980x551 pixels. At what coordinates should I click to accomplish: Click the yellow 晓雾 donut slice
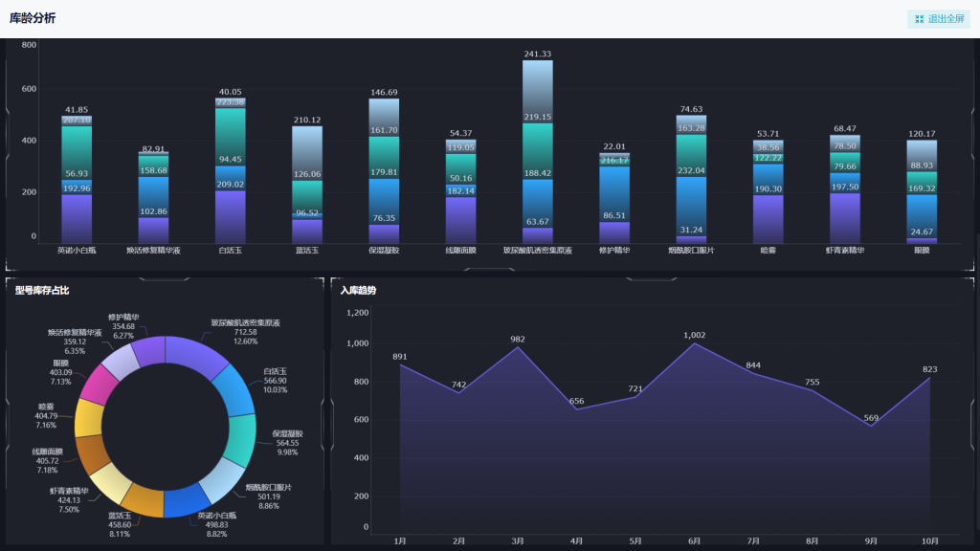point(88,419)
